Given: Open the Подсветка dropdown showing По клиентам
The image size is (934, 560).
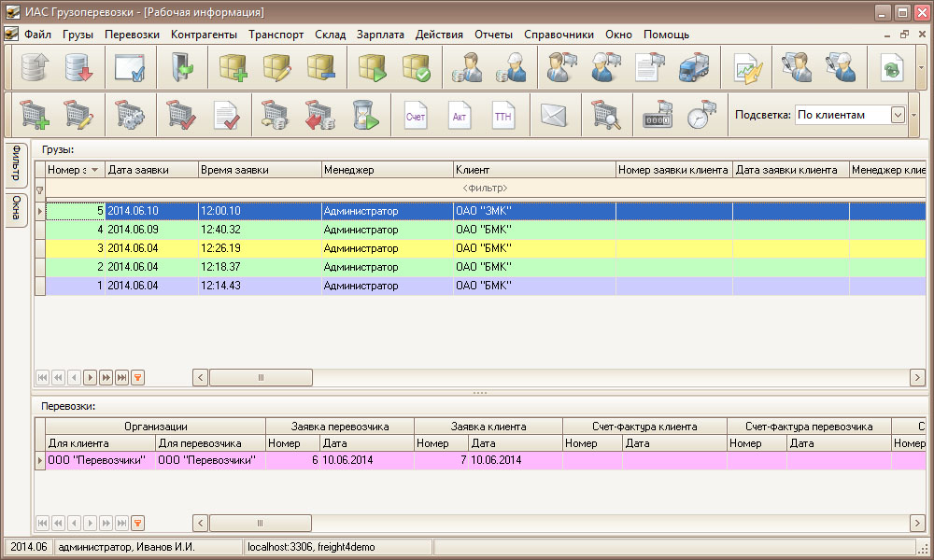Looking at the screenshot, I should pos(897,115).
